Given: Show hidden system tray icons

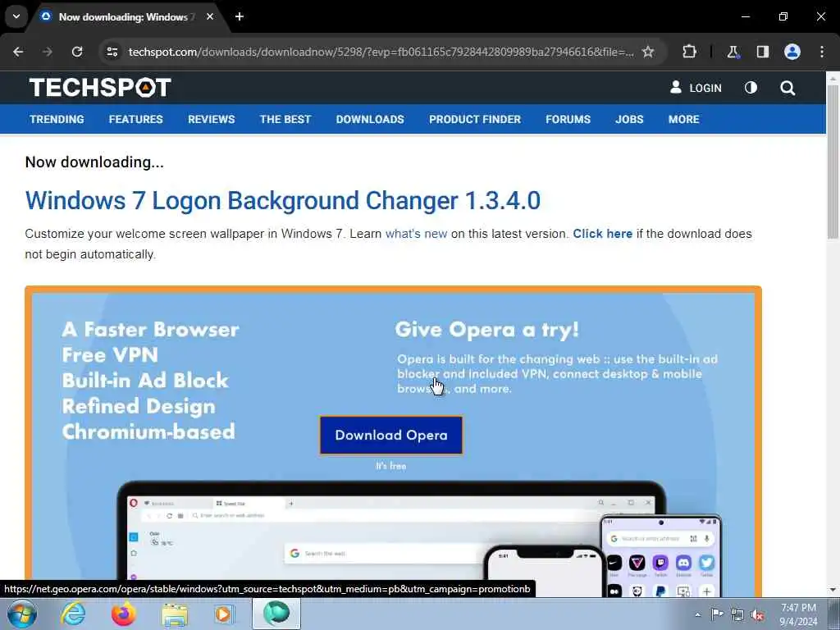Looking at the screenshot, I should click(697, 614).
